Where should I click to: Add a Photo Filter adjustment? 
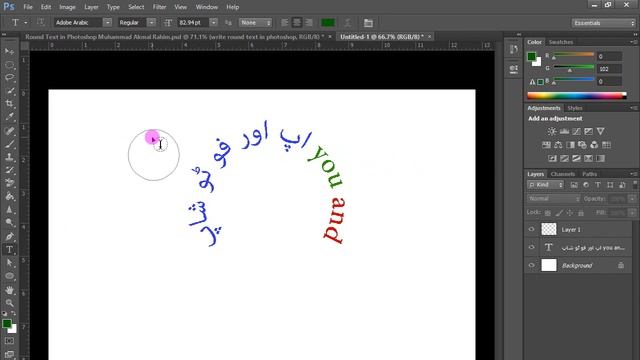582,145
